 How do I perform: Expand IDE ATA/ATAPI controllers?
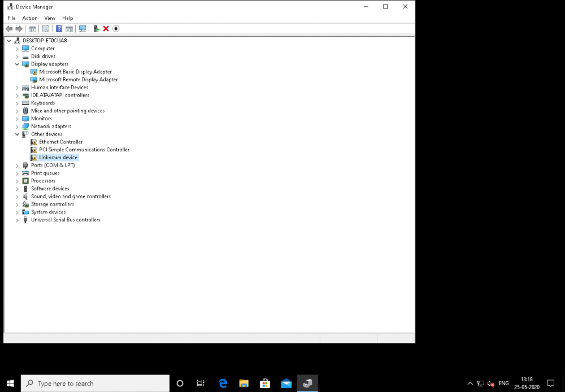coord(17,95)
